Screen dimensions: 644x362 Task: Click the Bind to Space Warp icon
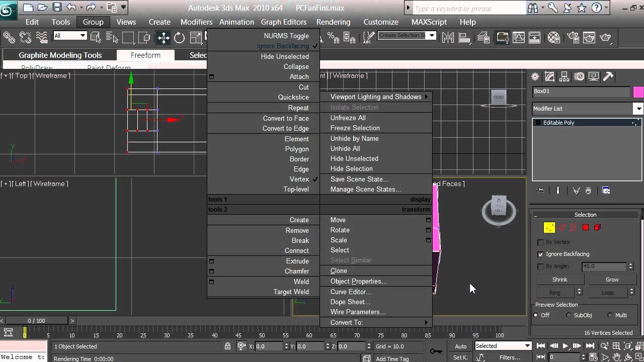42,37
